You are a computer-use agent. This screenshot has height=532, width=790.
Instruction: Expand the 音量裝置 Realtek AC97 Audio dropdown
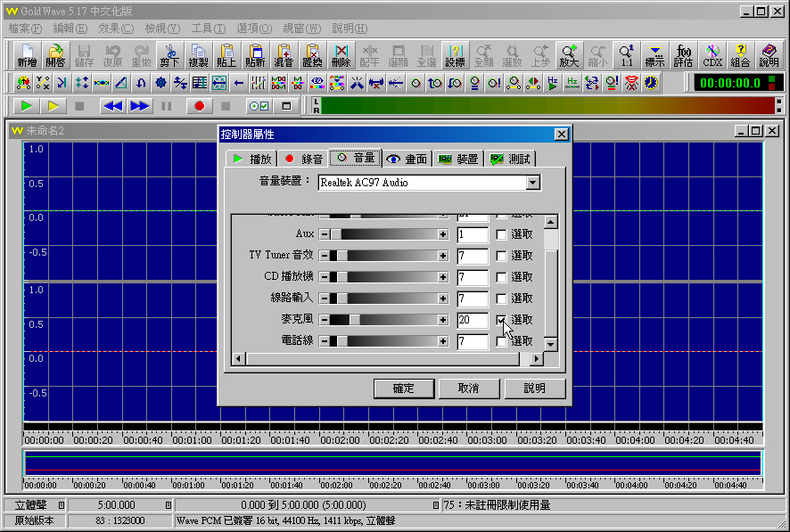(533, 183)
